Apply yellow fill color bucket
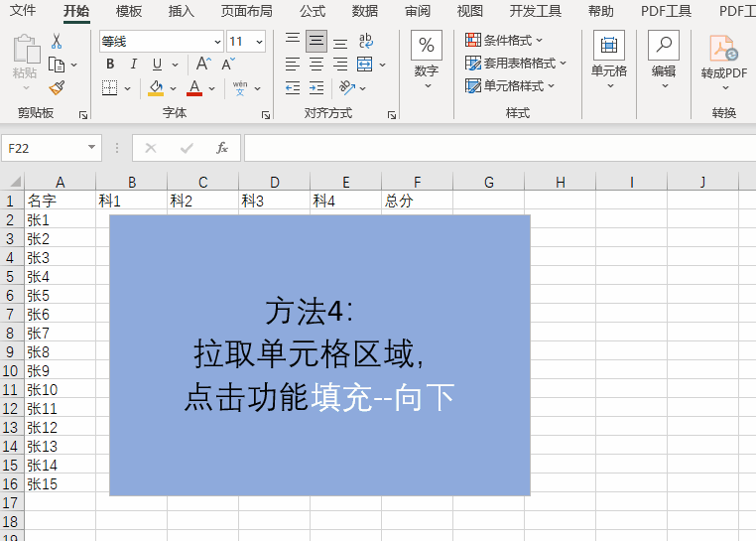The width and height of the screenshot is (756, 541). 156,87
